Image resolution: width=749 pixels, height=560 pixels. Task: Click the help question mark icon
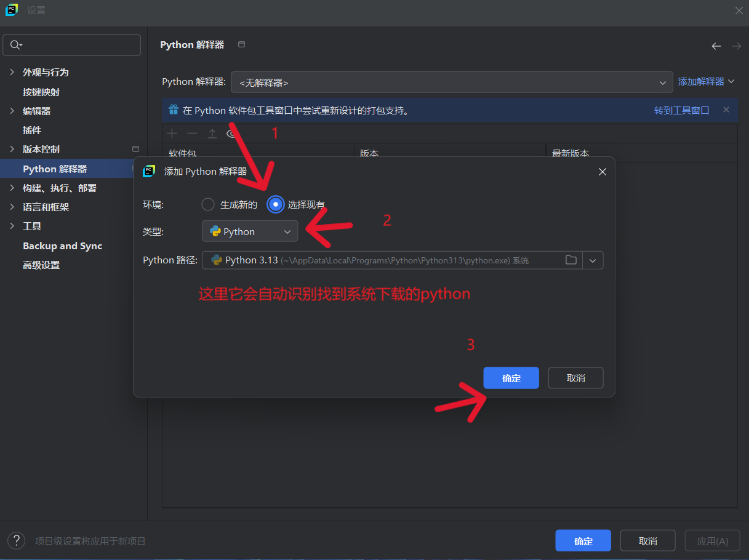click(x=16, y=541)
